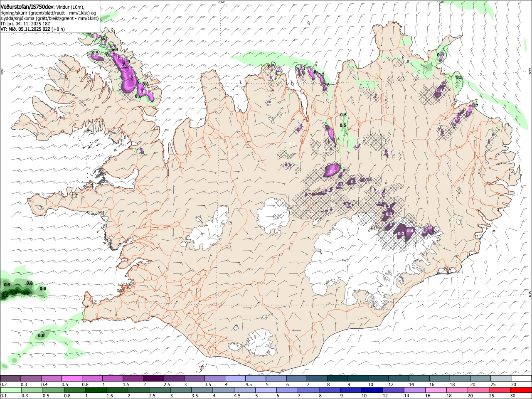Pick the darkest purple 2 swatch in the snow legend

pyautogui.click(x=153, y=379)
